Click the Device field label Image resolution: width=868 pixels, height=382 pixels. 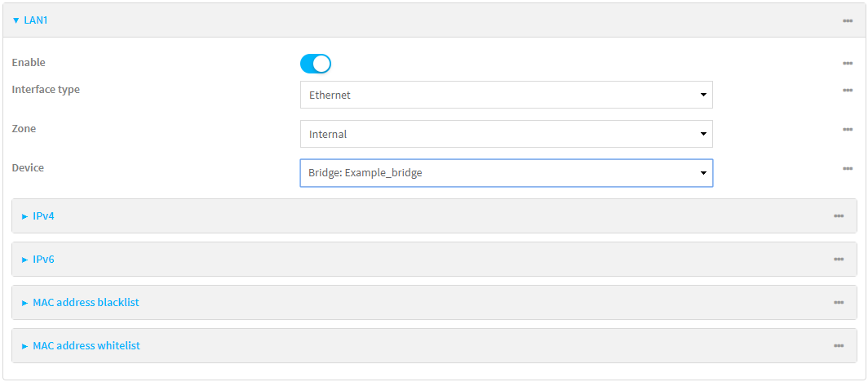(28, 168)
